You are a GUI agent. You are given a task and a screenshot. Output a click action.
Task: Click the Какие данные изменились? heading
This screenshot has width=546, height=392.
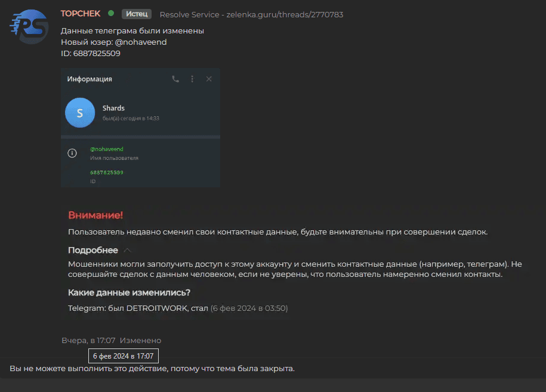129,292
